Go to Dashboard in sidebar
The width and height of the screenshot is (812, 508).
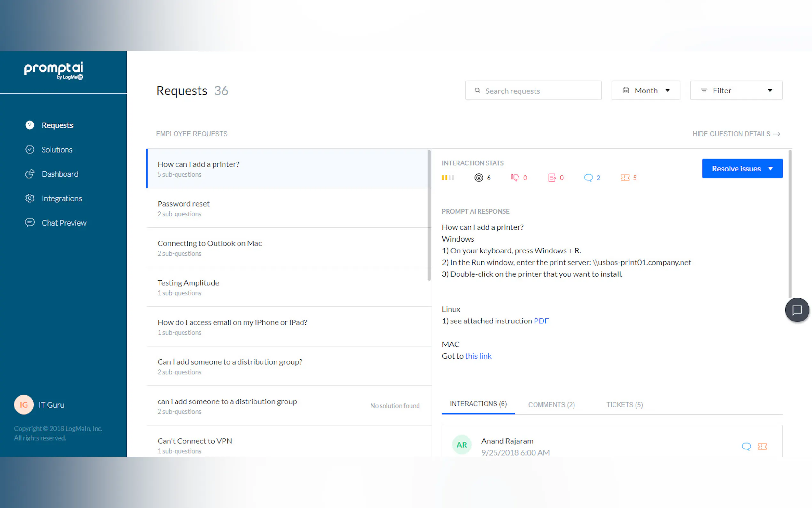60,174
